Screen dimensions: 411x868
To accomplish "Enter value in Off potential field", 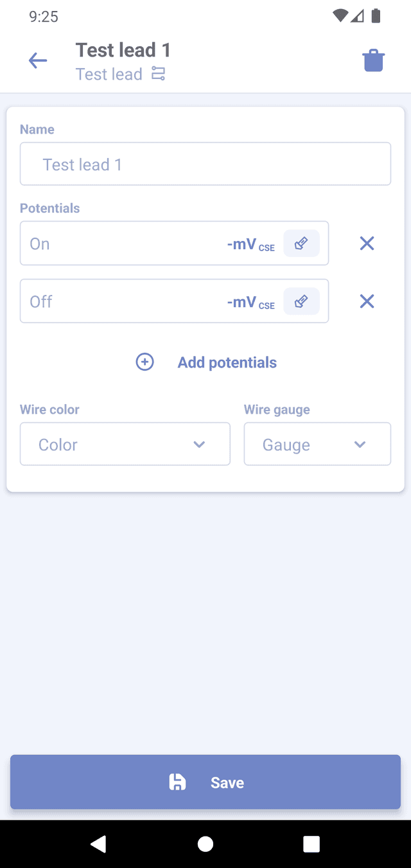I will pos(122,301).
